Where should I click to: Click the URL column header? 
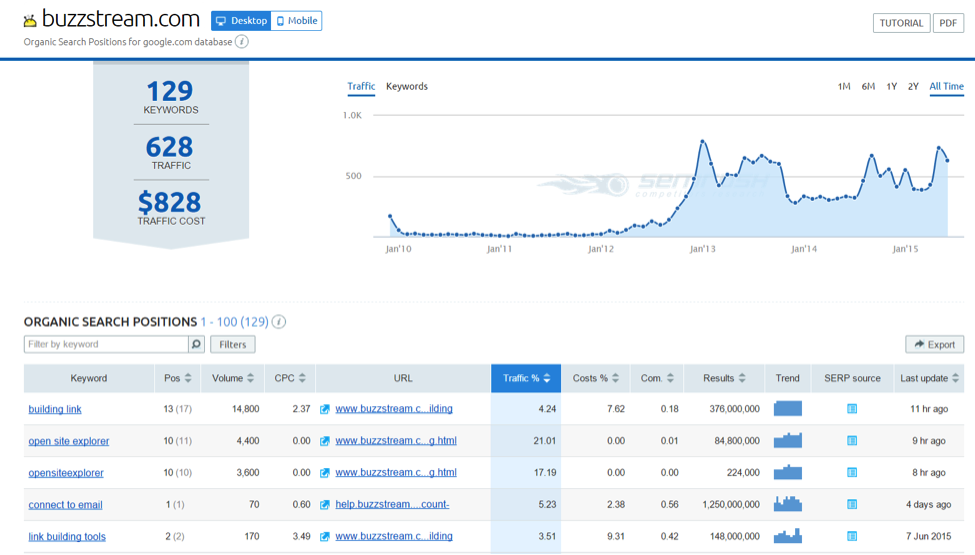[x=403, y=378]
